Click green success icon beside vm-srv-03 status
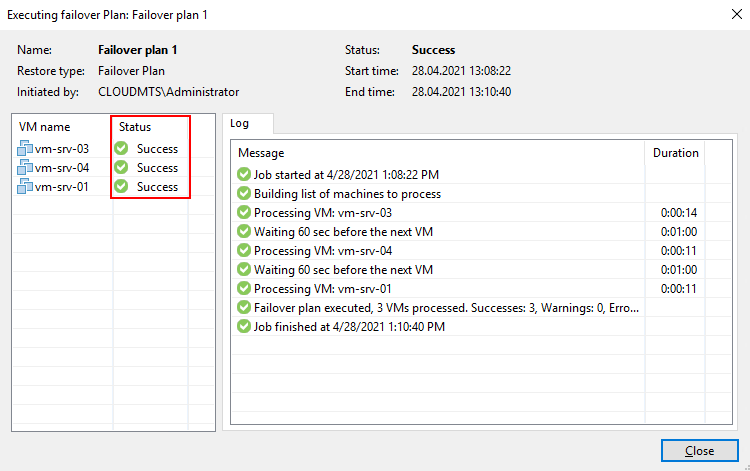Viewport: 750px width, 471px height. coord(121,149)
